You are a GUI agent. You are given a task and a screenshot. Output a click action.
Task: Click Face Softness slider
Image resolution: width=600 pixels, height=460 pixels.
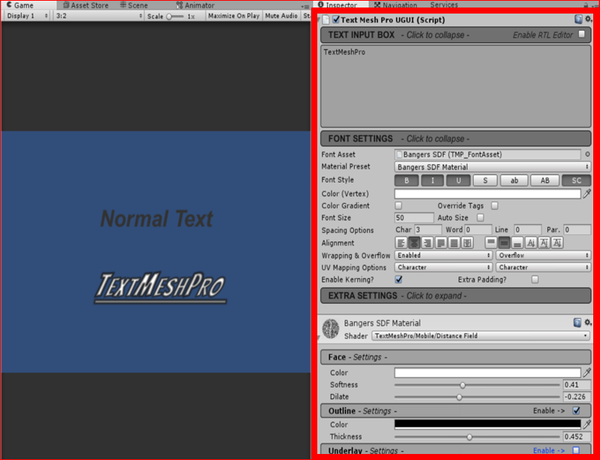pos(477,385)
